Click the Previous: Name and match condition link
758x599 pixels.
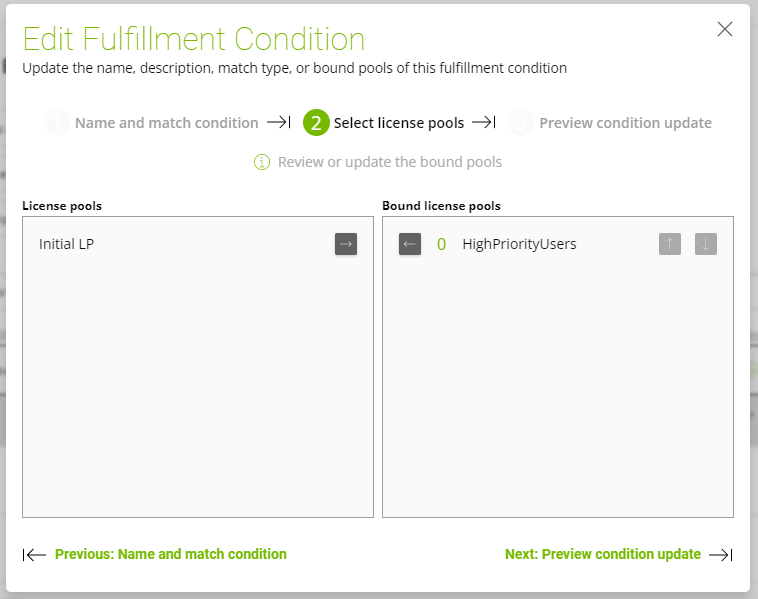(170, 554)
